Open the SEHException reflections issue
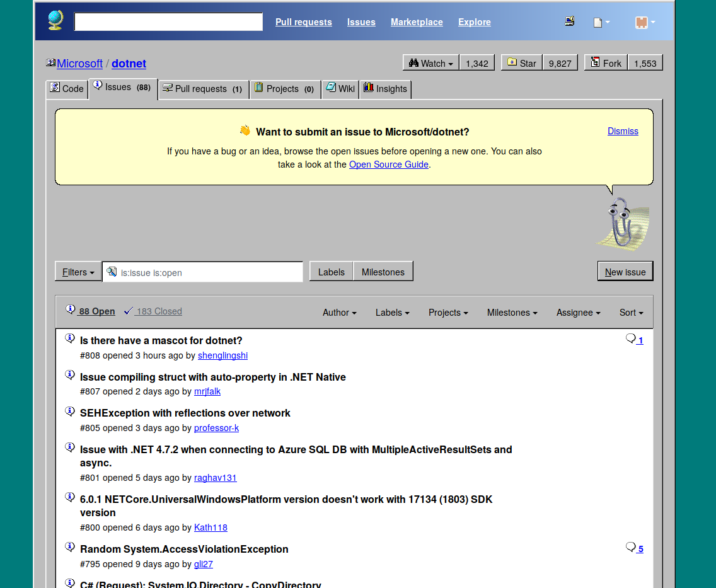 coord(185,413)
